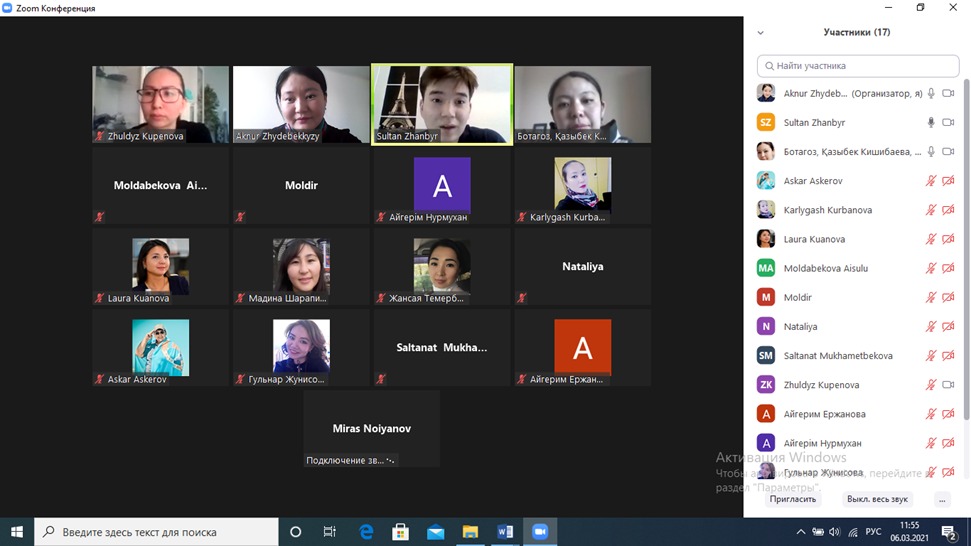The image size is (971, 546).
Task: Click the disabled camera icon next to Laura Kuanova
Action: tap(948, 240)
